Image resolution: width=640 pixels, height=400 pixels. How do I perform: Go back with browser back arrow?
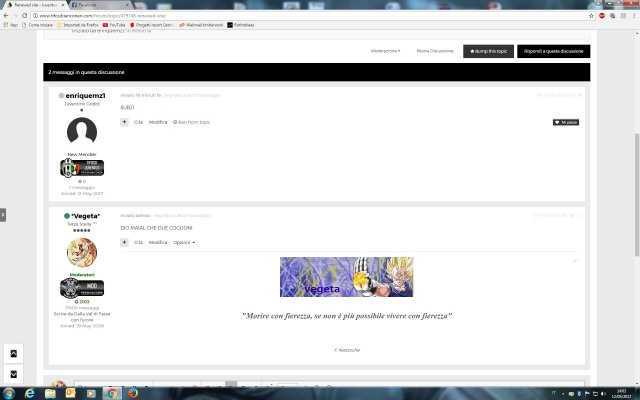[x=6, y=16]
